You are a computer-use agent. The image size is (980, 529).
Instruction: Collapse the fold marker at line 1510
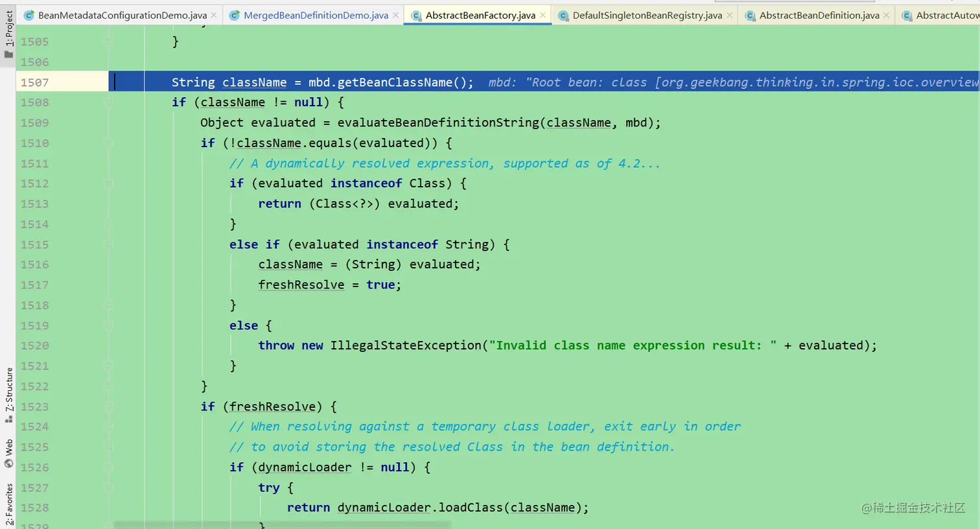(108, 143)
